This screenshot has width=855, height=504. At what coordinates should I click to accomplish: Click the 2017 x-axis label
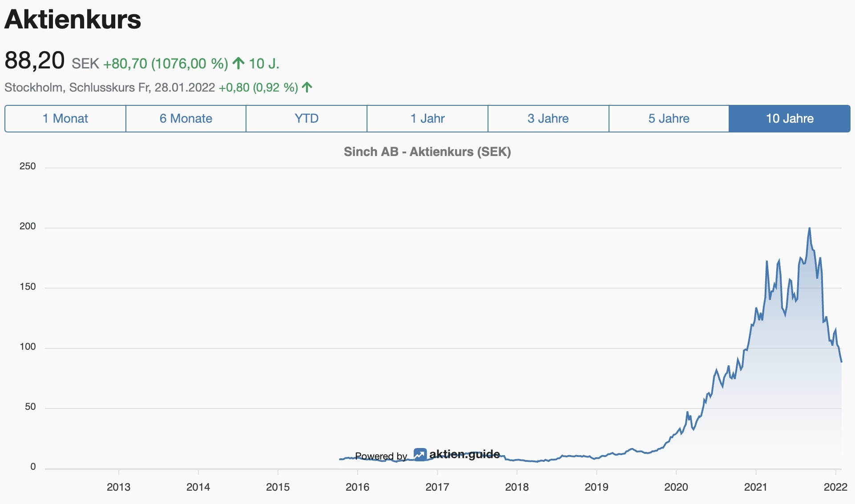tap(437, 487)
